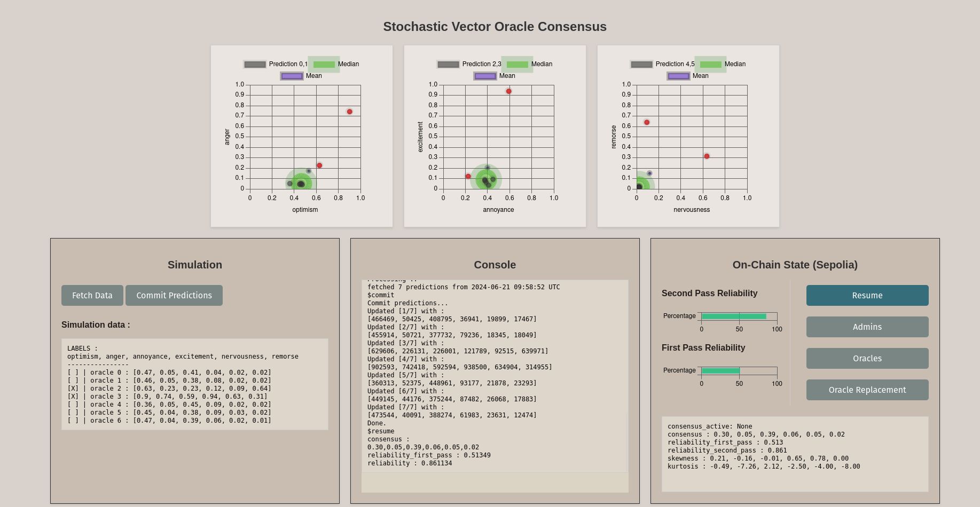Click the 'Simulation data :' label
Screen dimensions: 980x507
point(96,324)
